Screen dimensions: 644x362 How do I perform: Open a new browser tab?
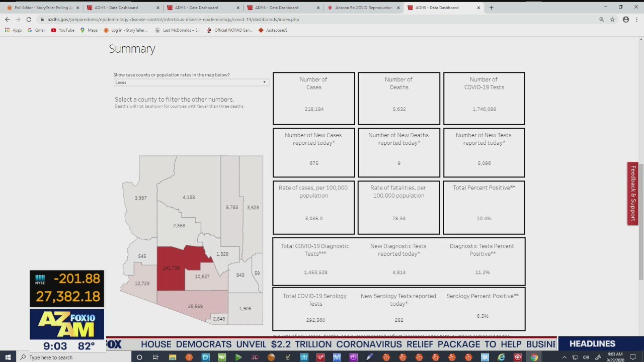pos(491,8)
